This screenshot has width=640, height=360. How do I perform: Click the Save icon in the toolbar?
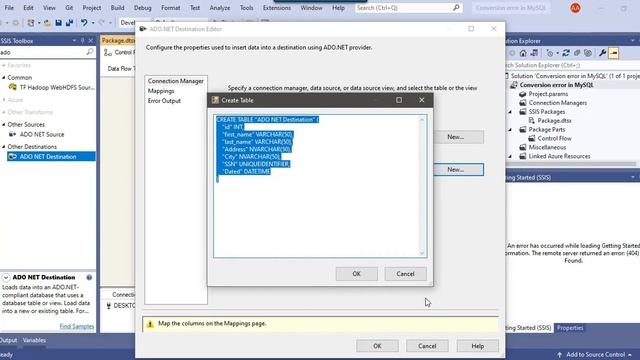coord(58,23)
